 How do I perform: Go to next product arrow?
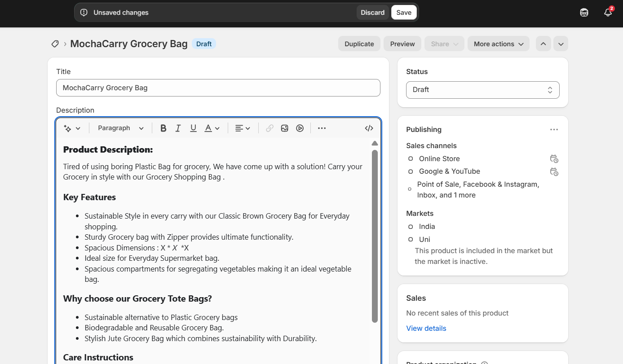(x=561, y=44)
